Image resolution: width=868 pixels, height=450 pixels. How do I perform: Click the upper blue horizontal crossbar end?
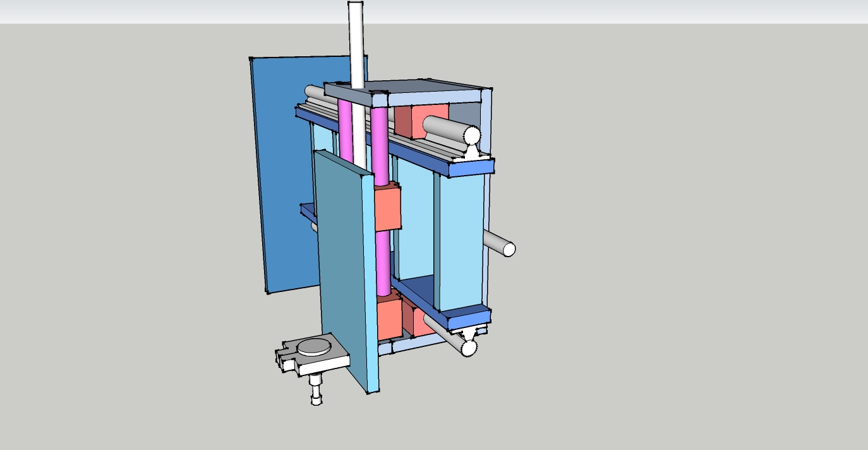click(x=471, y=167)
